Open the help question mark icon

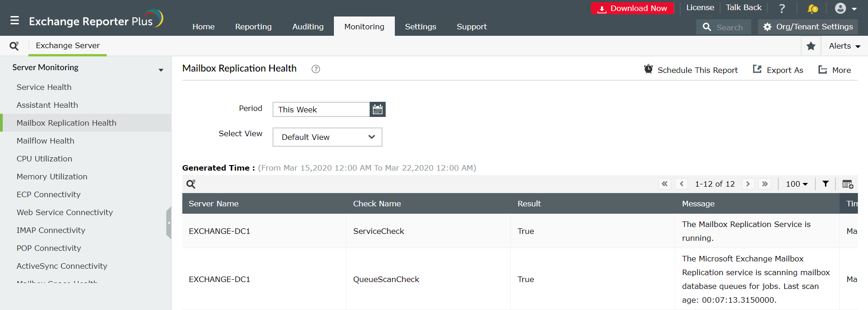click(x=782, y=8)
